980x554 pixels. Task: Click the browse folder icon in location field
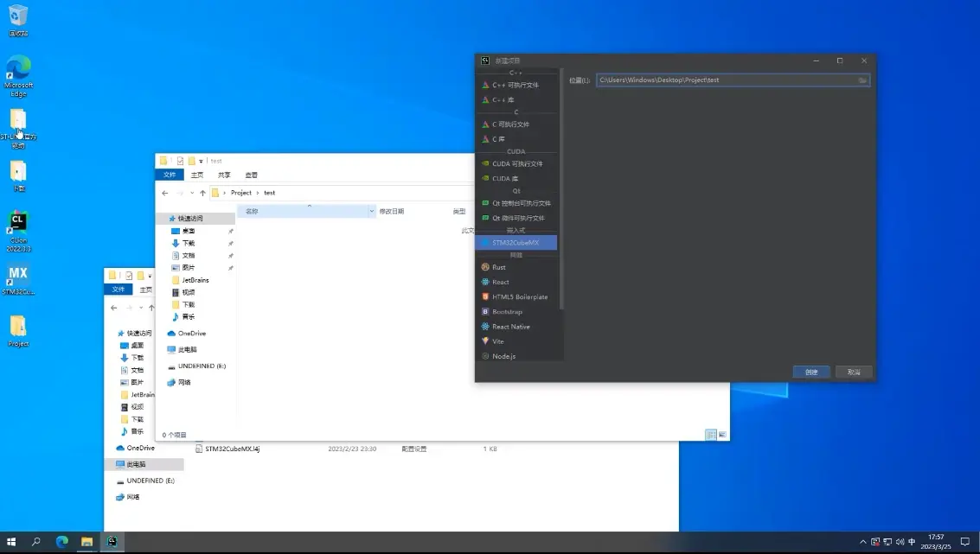pyautogui.click(x=862, y=80)
